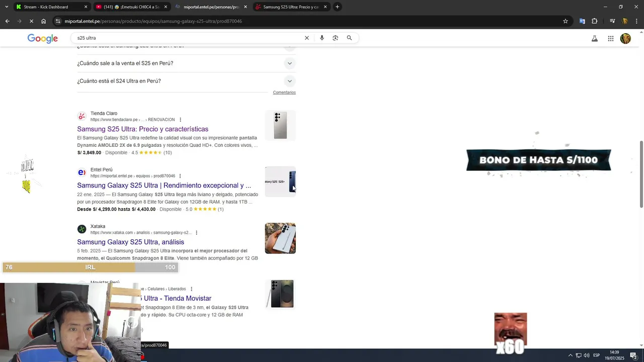
Task: Switch to the miportal.entel.pe tab
Action: pos(211,7)
